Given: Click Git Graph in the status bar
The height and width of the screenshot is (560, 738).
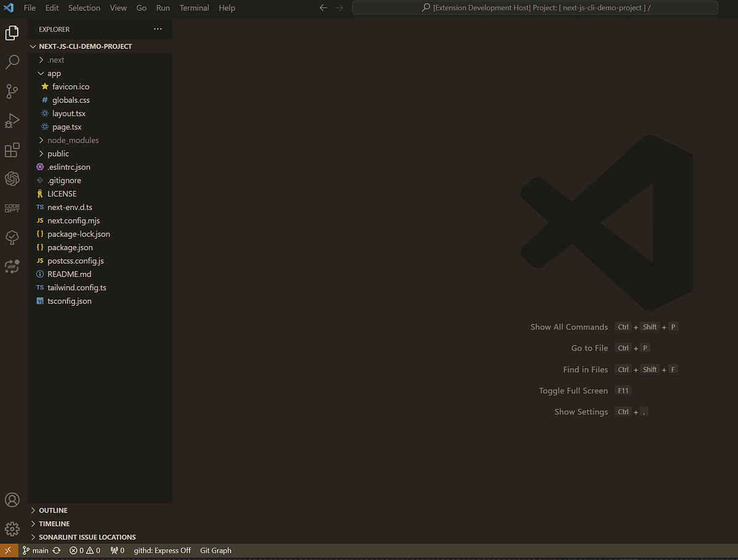Looking at the screenshot, I should coord(215,550).
